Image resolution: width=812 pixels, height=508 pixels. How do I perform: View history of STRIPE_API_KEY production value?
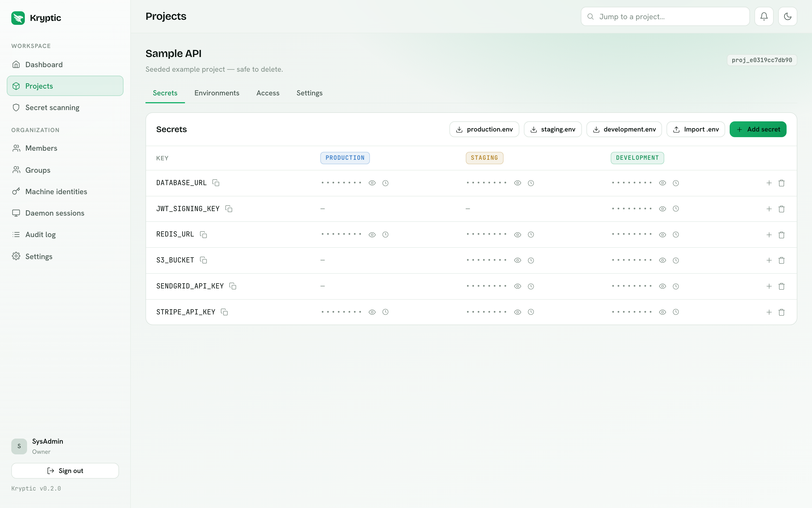[x=385, y=312]
